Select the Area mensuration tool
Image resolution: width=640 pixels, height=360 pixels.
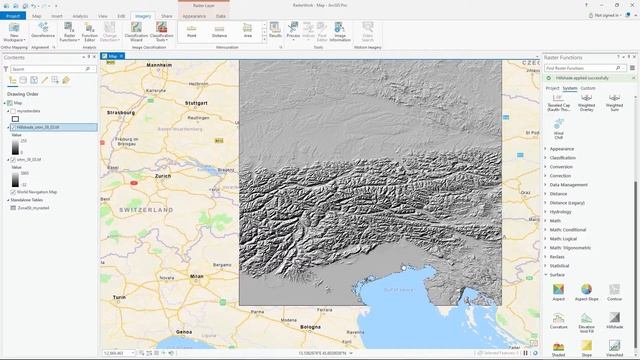pyautogui.click(x=247, y=31)
